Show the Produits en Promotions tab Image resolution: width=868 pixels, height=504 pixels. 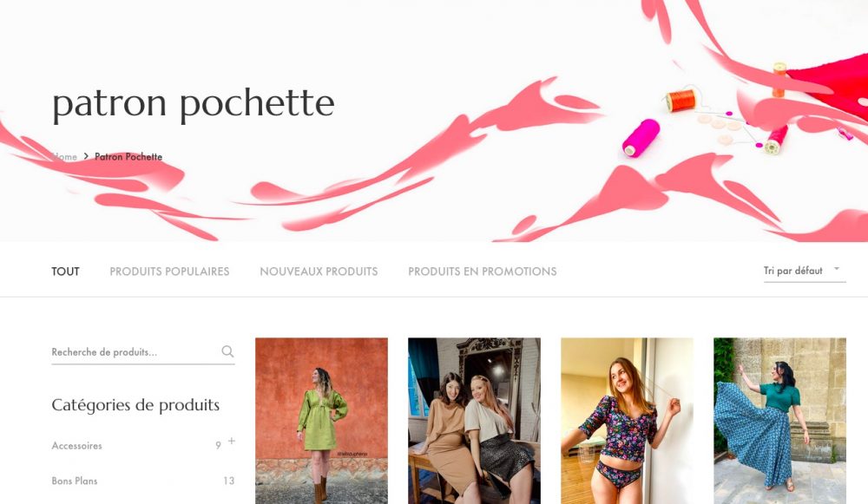(482, 272)
